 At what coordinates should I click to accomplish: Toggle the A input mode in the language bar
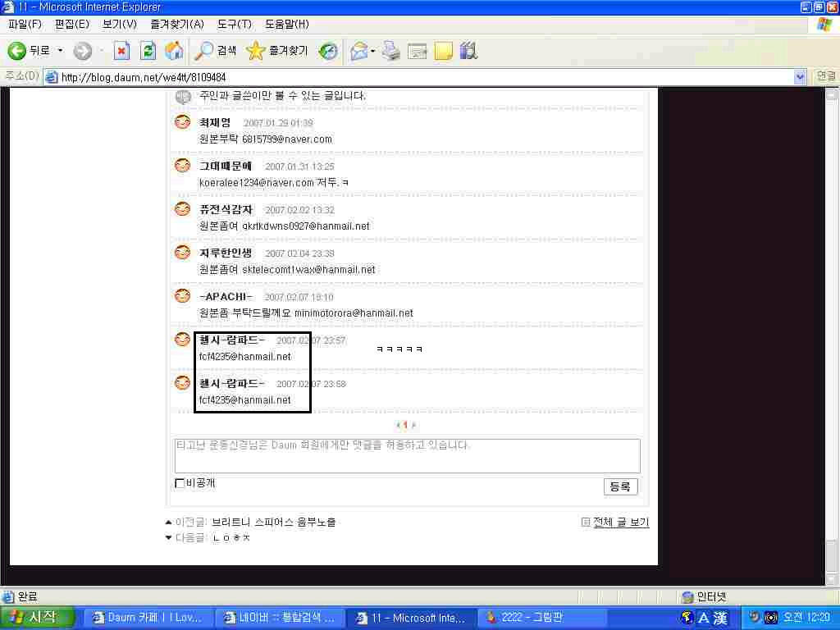703,618
